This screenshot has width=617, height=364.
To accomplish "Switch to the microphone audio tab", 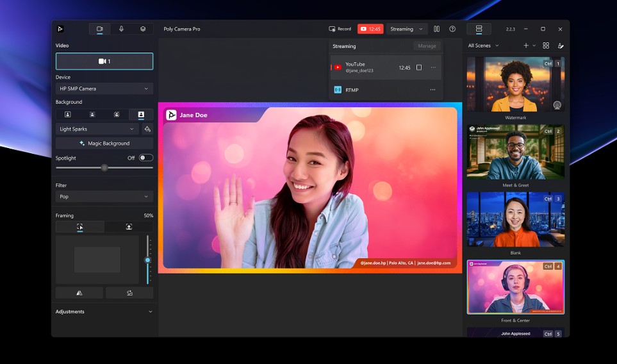I will (121, 29).
